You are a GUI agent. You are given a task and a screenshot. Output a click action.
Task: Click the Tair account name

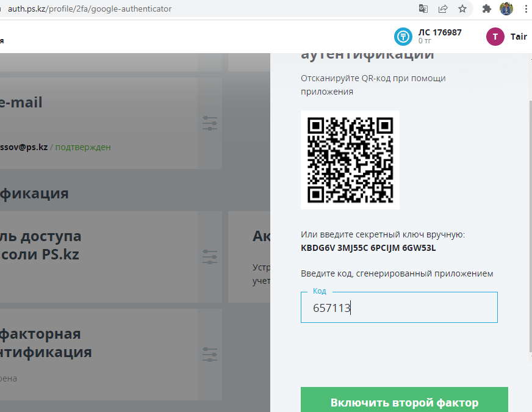point(519,37)
